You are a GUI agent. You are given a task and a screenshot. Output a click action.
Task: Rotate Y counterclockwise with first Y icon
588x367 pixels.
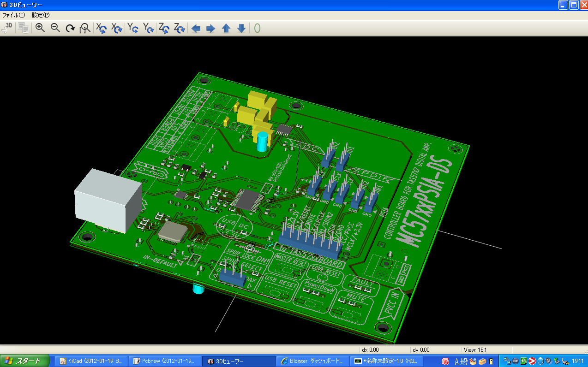(133, 28)
